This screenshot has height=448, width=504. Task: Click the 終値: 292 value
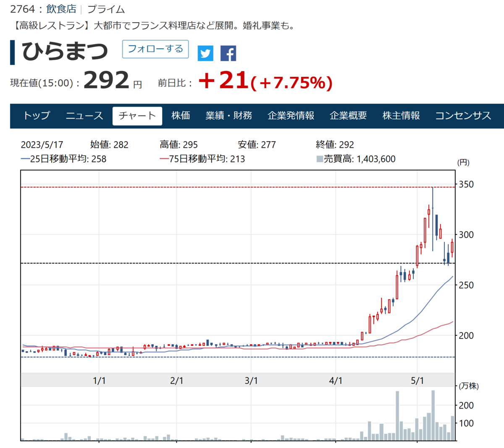[335, 145]
